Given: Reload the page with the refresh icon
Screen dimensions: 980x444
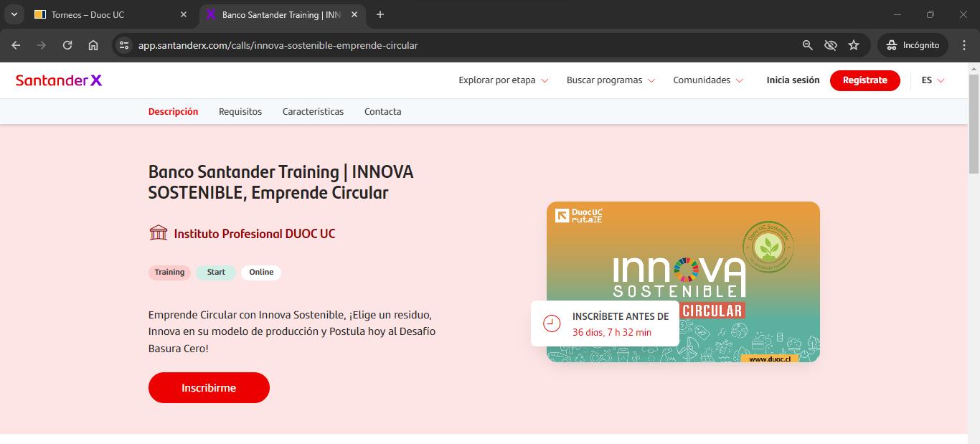Looking at the screenshot, I should click(x=67, y=45).
